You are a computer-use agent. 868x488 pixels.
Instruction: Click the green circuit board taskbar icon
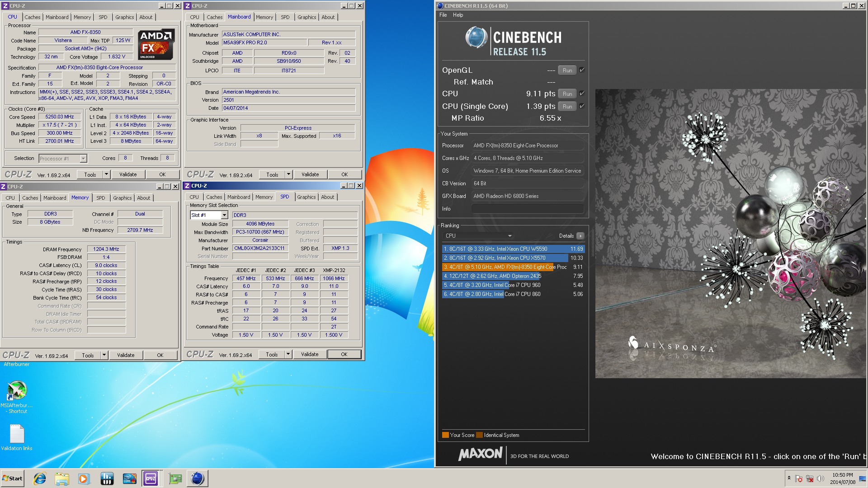(x=175, y=479)
